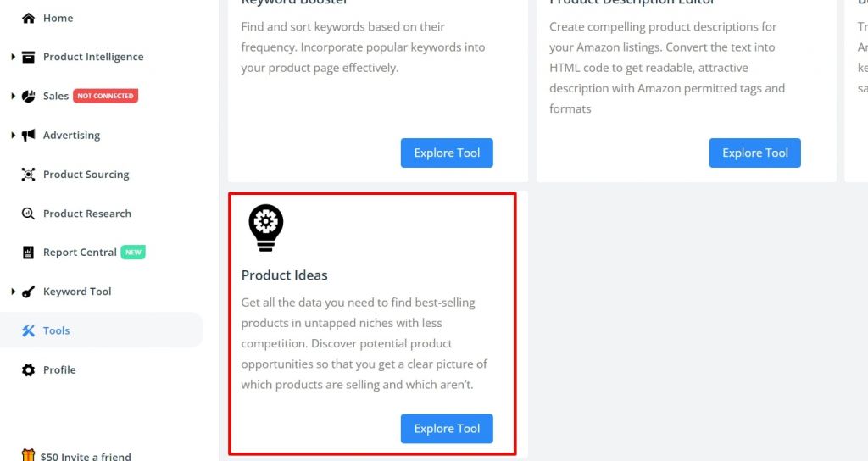Click the Home house icon

28,19
